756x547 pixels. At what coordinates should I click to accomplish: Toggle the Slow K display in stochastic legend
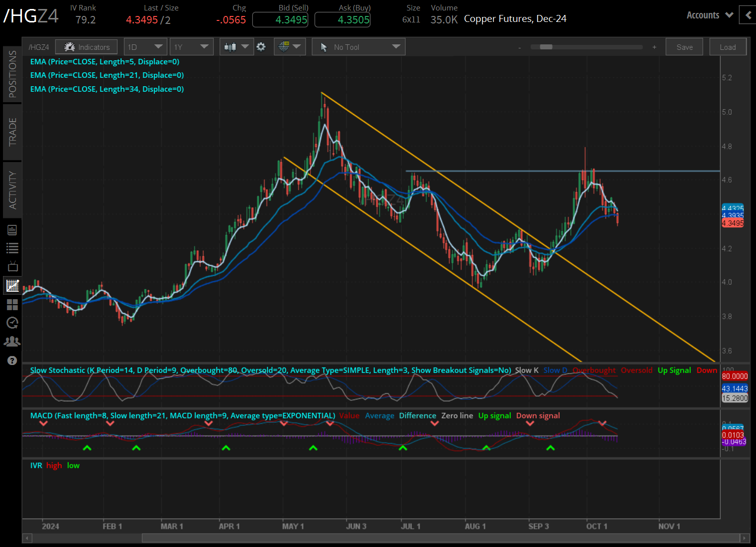(x=527, y=370)
